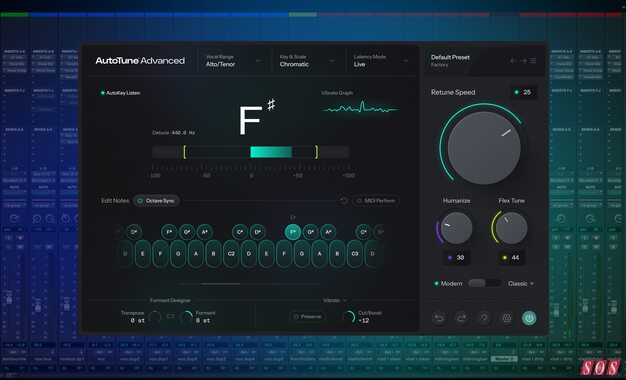Click the redo arrow icon in AutoTune
This screenshot has height=380, width=626.
coord(462,318)
